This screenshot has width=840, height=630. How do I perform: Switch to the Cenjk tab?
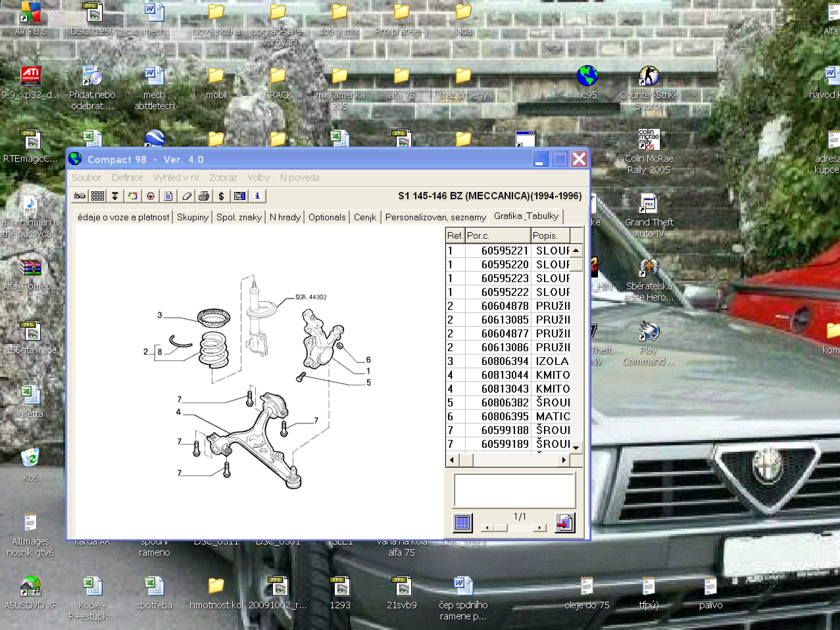point(364,217)
